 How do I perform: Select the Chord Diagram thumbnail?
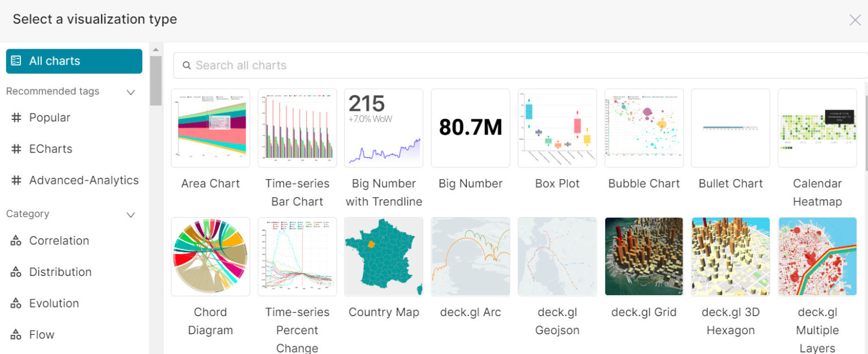[x=210, y=256]
